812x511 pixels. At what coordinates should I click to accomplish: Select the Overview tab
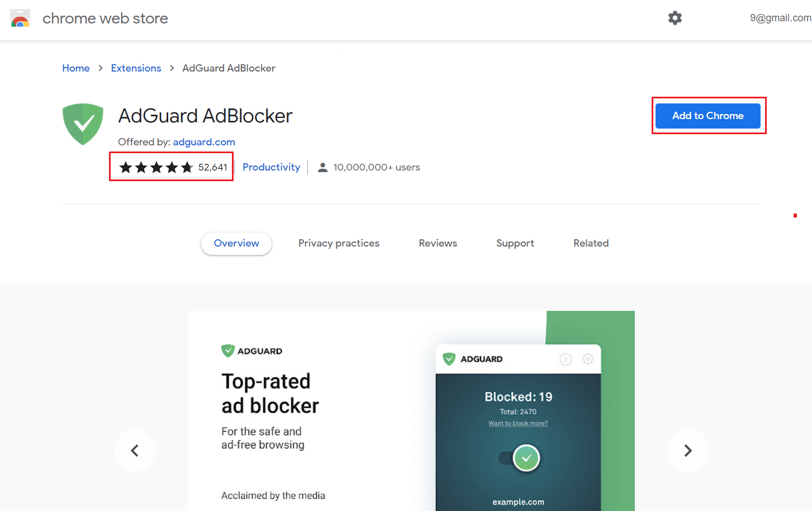point(236,243)
